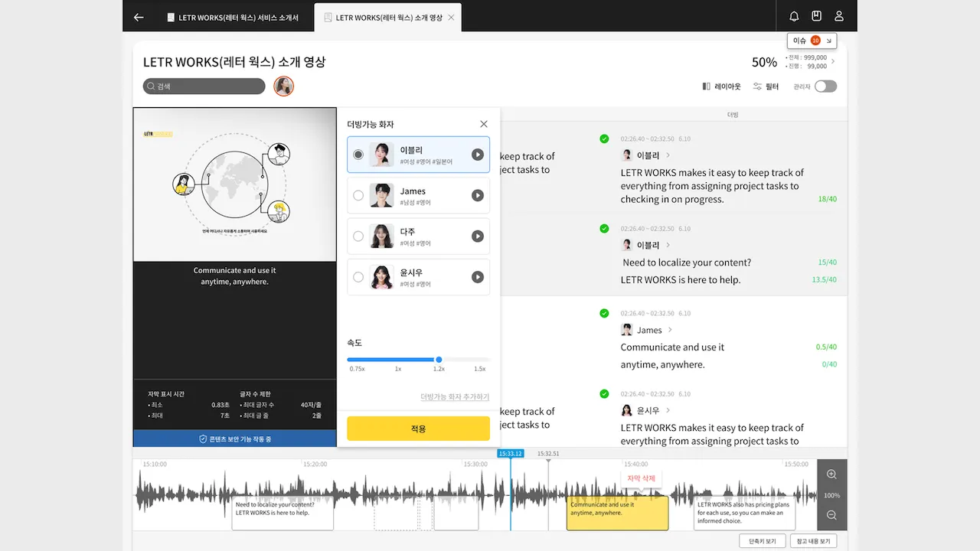Click the 속도 slider handle
This screenshot has width=980, height=551.
coord(439,359)
